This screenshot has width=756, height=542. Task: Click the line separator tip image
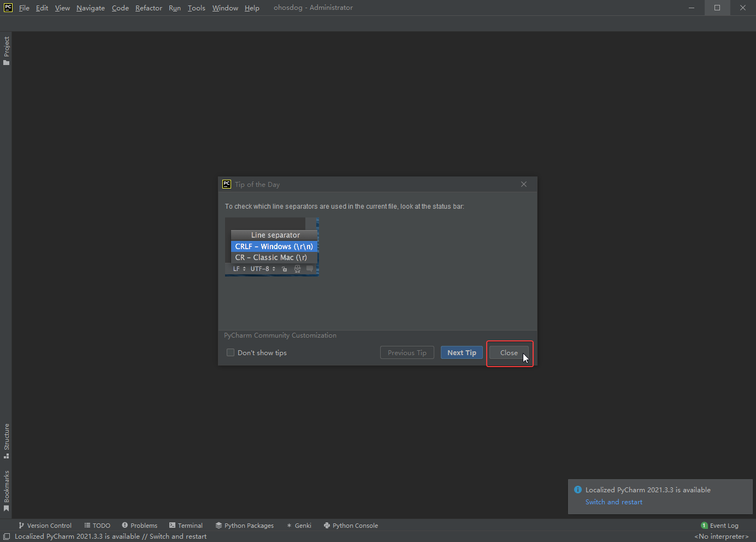point(271,247)
